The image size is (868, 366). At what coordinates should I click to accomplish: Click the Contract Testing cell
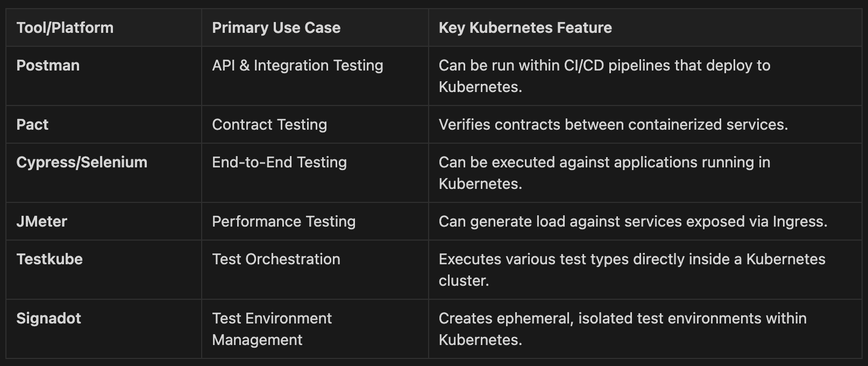[269, 125]
